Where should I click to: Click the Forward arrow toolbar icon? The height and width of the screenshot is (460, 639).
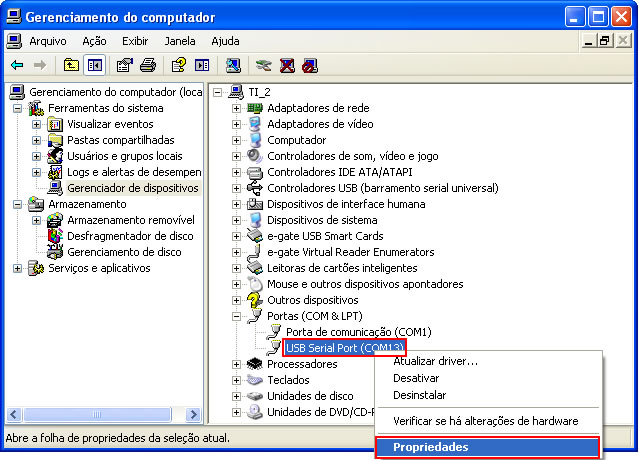(x=40, y=65)
